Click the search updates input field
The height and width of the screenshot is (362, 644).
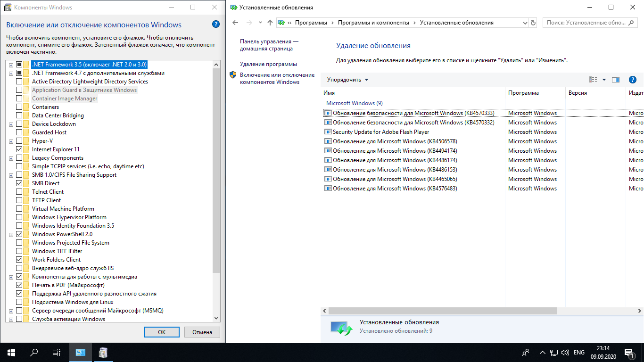[x=591, y=23]
